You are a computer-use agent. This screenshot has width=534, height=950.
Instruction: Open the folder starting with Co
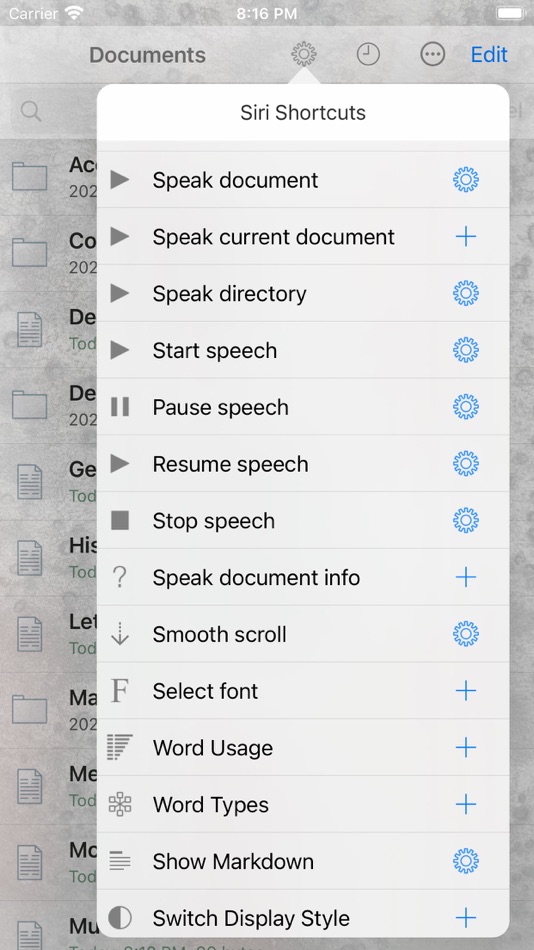pyautogui.click(x=48, y=254)
